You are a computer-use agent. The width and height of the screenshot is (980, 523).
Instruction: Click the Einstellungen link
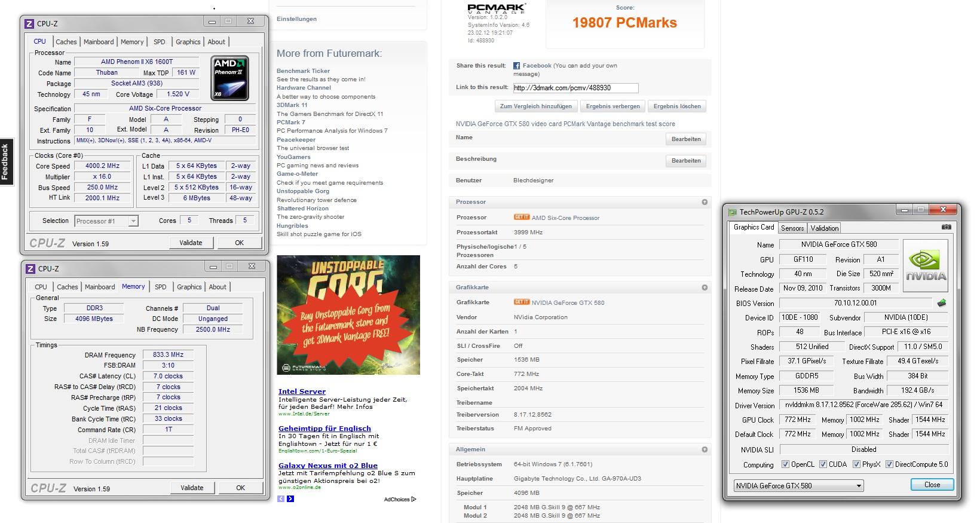(x=296, y=19)
